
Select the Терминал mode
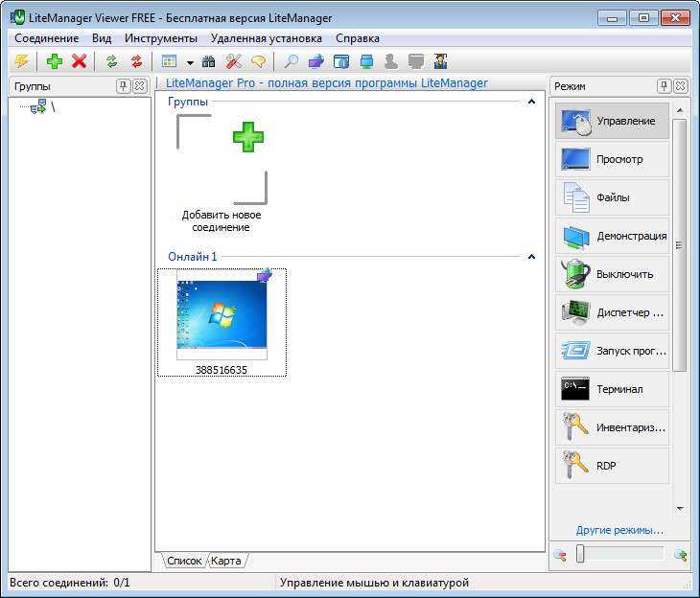pos(612,390)
